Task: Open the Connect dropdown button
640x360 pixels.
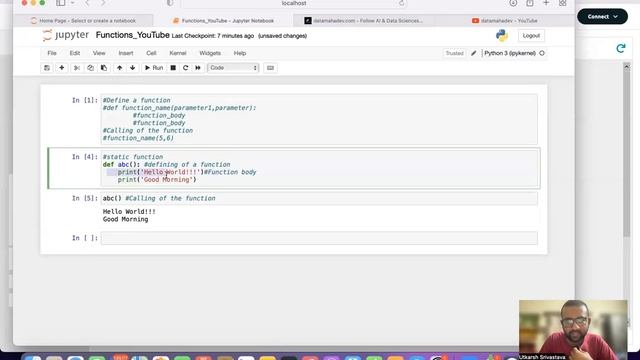Action: pyautogui.click(x=602, y=16)
